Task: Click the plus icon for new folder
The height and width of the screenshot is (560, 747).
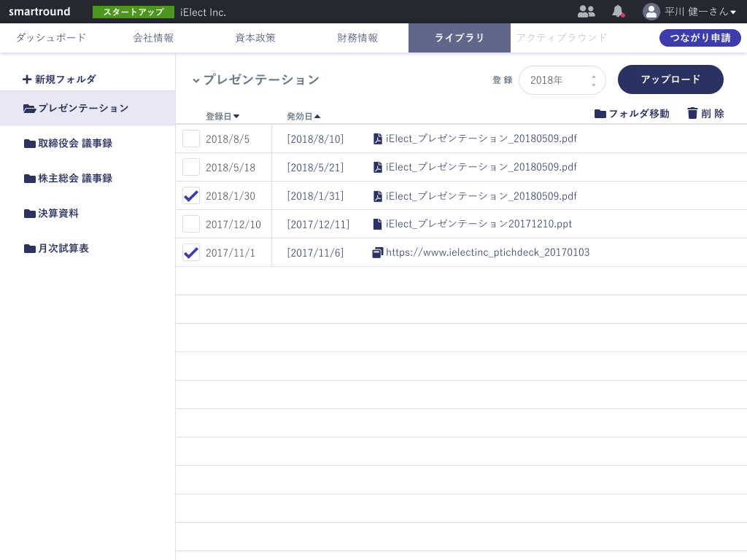Action: pos(27,79)
